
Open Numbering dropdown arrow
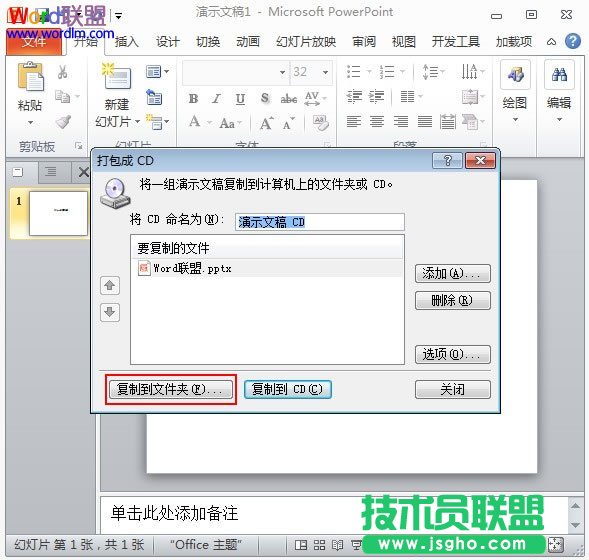click(402, 71)
